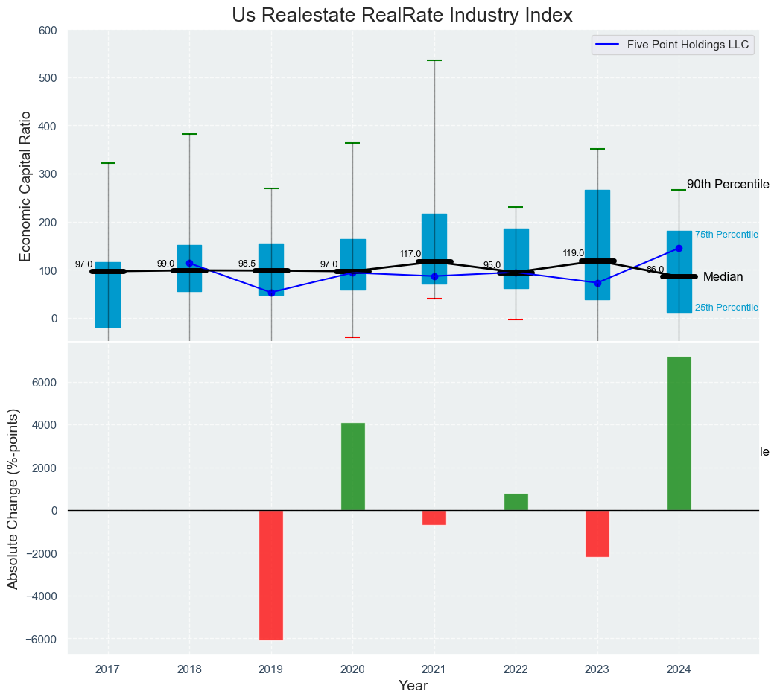Click the blue data point for 2019
Screen dimensions: 777x700
(x=271, y=293)
